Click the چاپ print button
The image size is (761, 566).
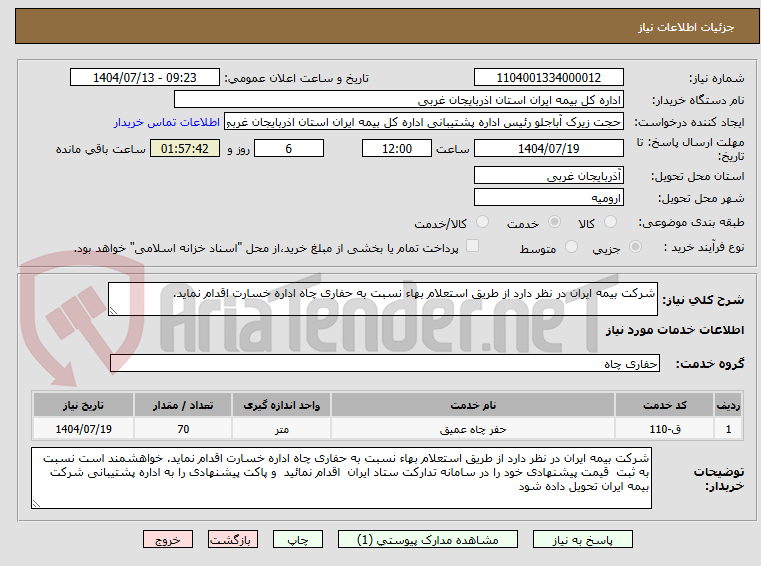coord(298,539)
